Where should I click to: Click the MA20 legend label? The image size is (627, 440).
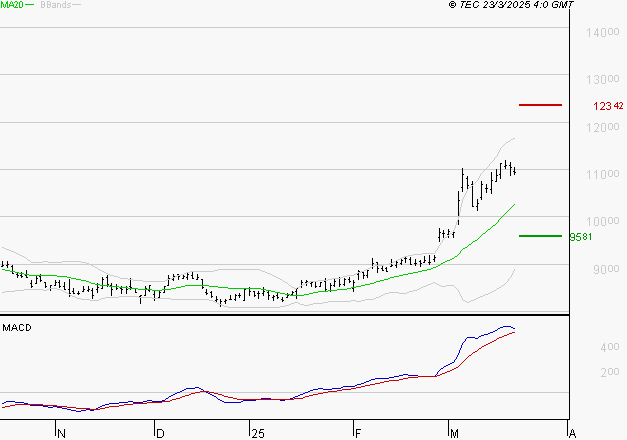point(12,5)
